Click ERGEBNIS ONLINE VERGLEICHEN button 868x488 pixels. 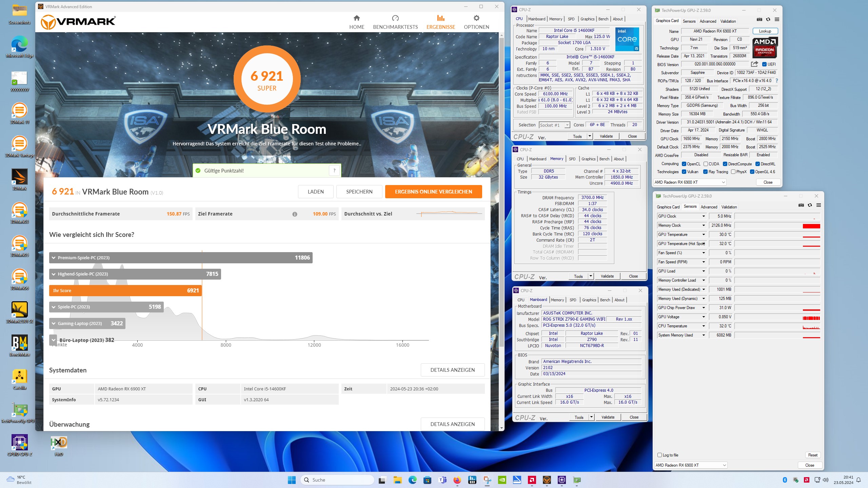433,191
